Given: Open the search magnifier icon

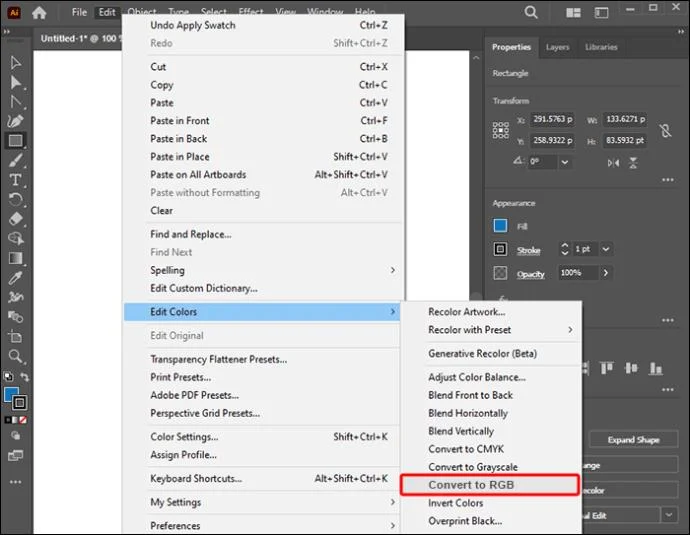Looking at the screenshot, I should (x=531, y=12).
